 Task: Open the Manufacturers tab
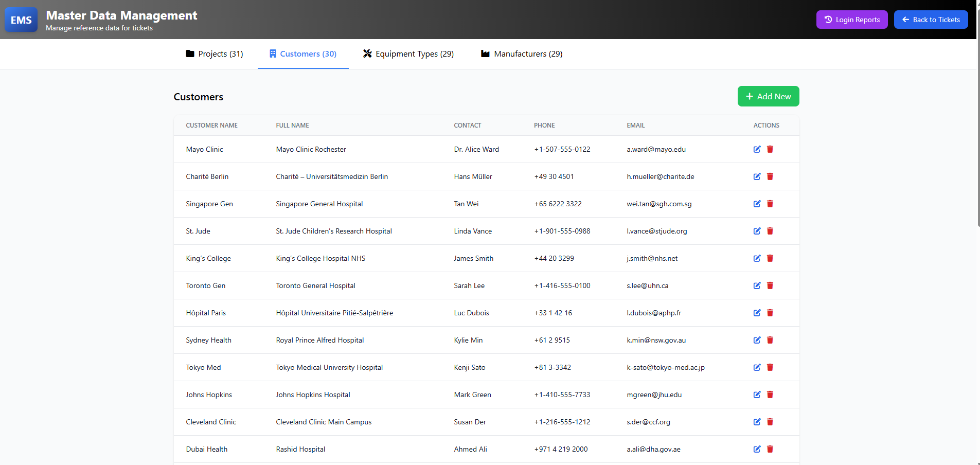pyautogui.click(x=521, y=53)
